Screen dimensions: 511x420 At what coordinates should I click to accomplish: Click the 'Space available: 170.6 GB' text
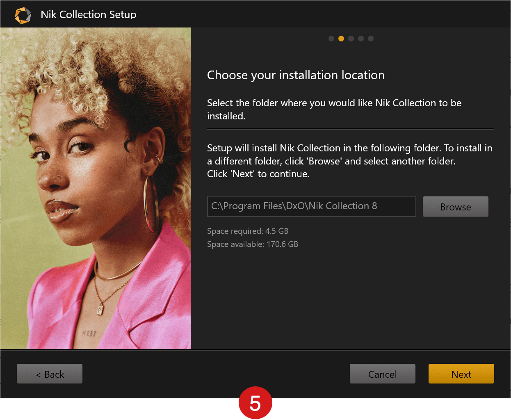pyautogui.click(x=253, y=244)
